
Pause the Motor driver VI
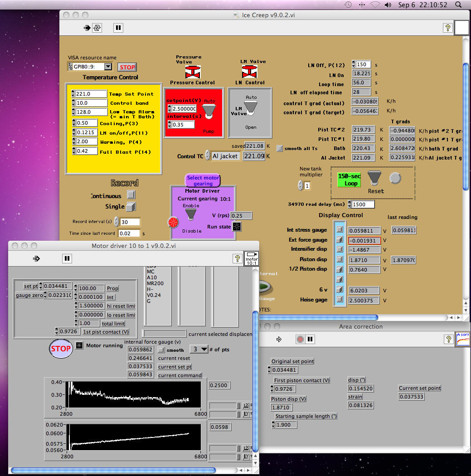pyautogui.click(x=67, y=258)
